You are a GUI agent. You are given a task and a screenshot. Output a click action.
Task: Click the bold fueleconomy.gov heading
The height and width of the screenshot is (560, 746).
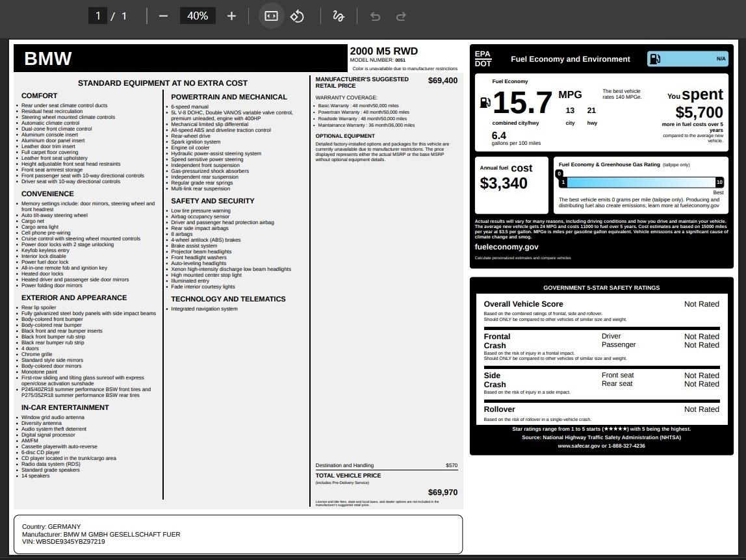pos(506,247)
